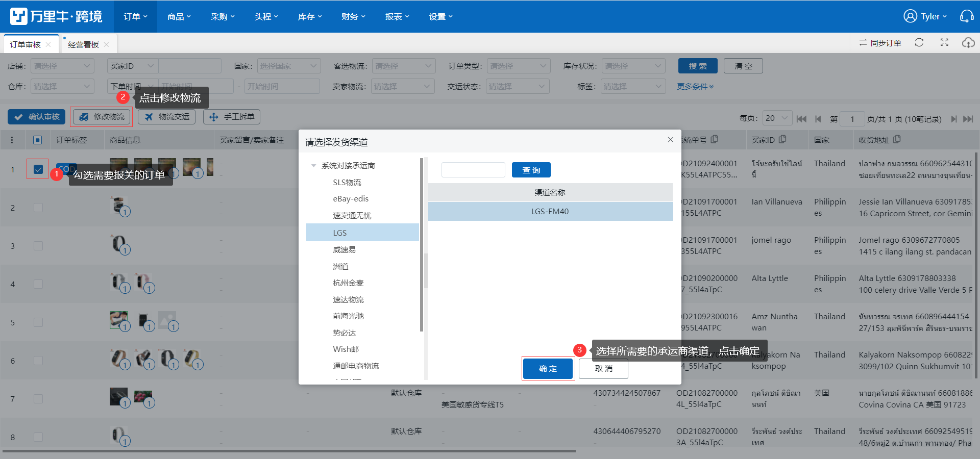Click the page number input field
The image size is (980, 459).
click(852, 119)
